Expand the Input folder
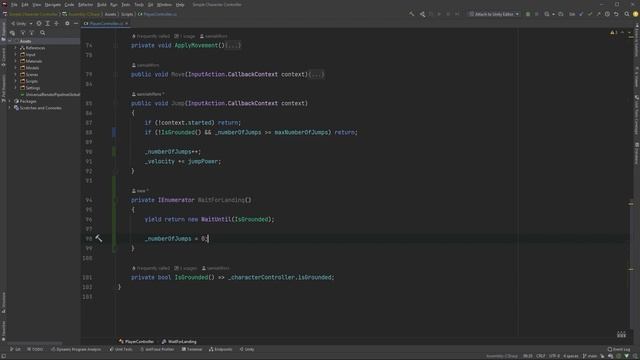The image size is (640, 360). tap(16, 54)
